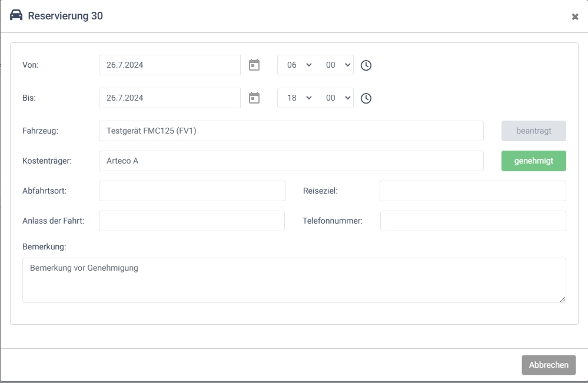The height and width of the screenshot is (383, 588).
Task: Expand the Bis hour dropdown showing 18
Action: pyautogui.click(x=298, y=98)
